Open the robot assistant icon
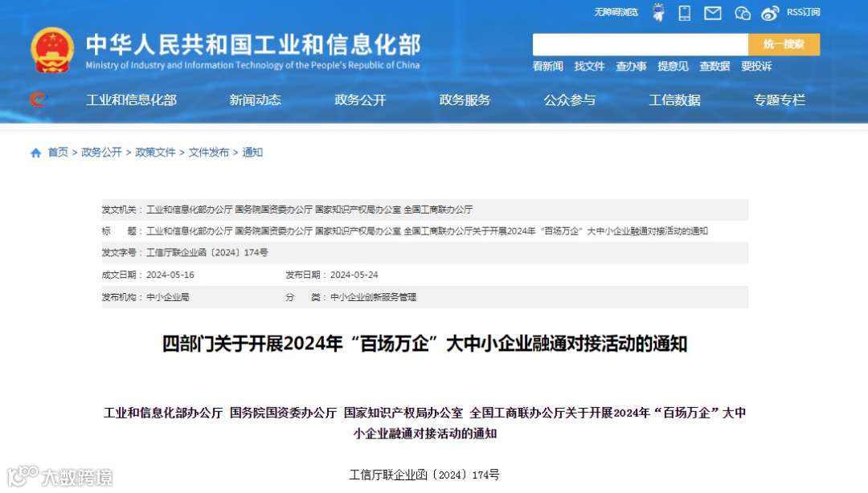Image resolution: width=868 pixels, height=493 pixels. 658,12
